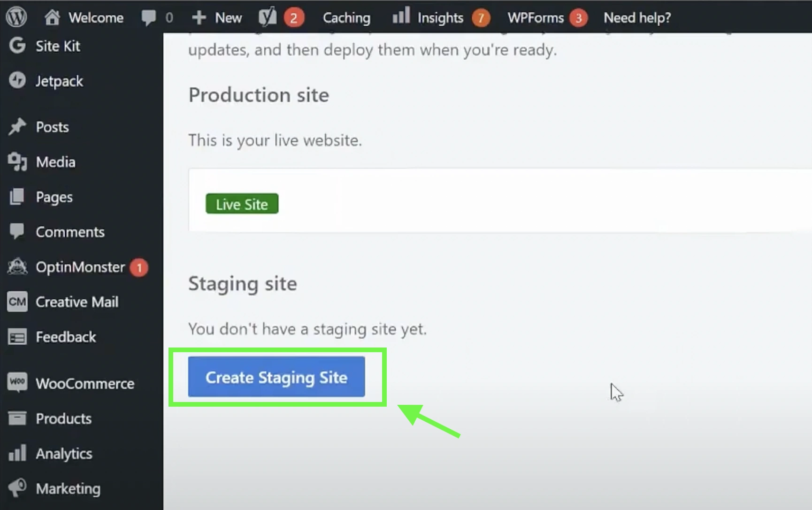Click the Need help? link
Screen dimensions: 812x510
point(637,18)
